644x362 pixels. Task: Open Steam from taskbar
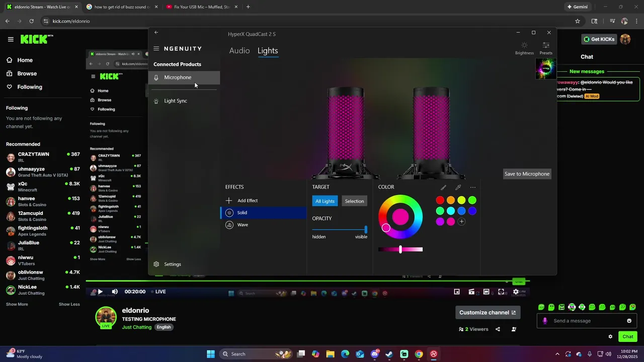tap(389, 354)
